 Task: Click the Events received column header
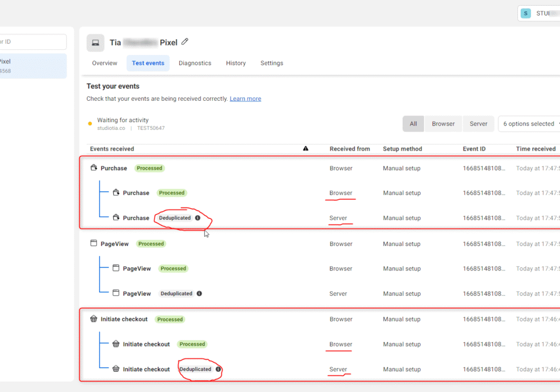coord(112,149)
